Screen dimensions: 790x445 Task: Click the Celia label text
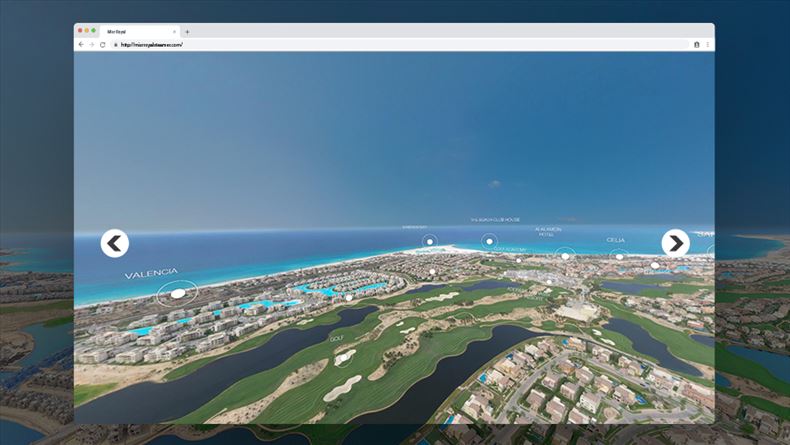pyautogui.click(x=616, y=240)
